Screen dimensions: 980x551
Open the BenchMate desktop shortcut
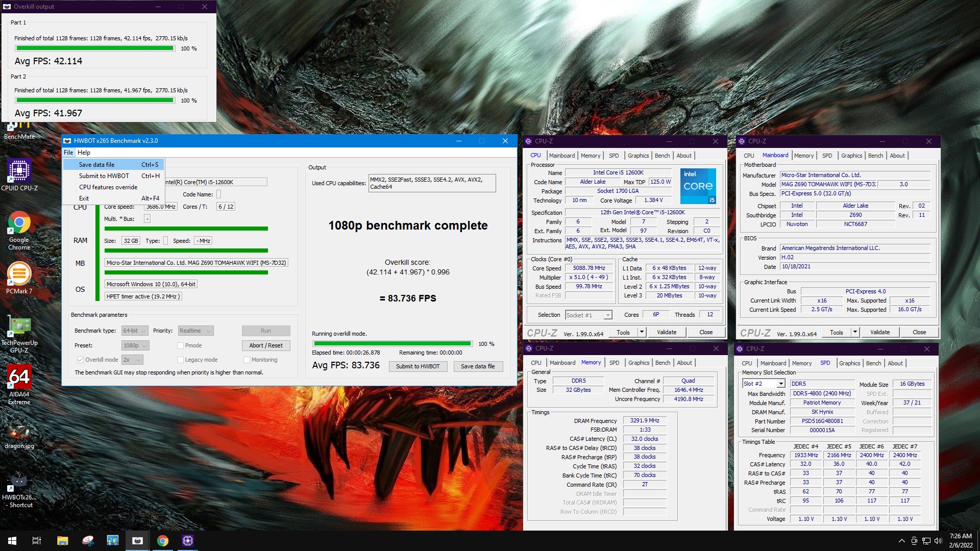click(x=19, y=130)
